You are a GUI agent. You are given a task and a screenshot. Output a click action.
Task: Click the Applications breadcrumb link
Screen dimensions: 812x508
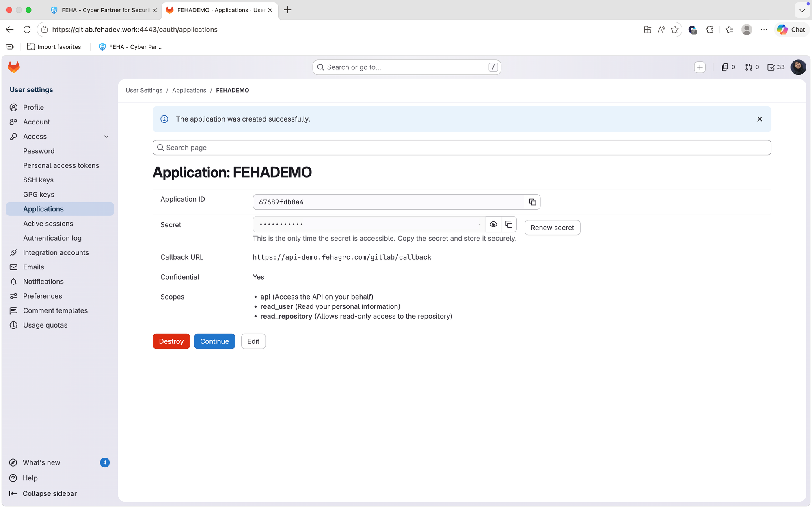click(189, 90)
